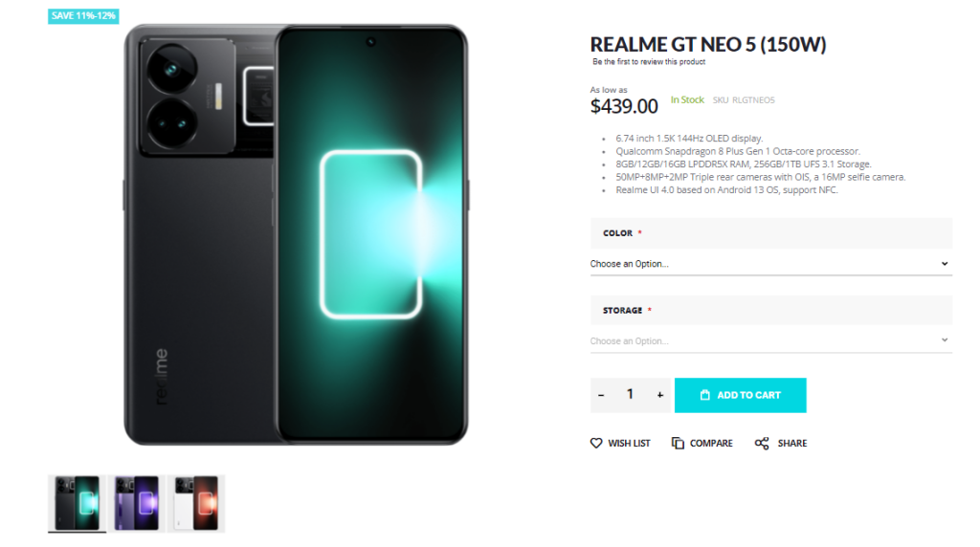
Task: Open the Storage options dropdown
Action: click(770, 340)
